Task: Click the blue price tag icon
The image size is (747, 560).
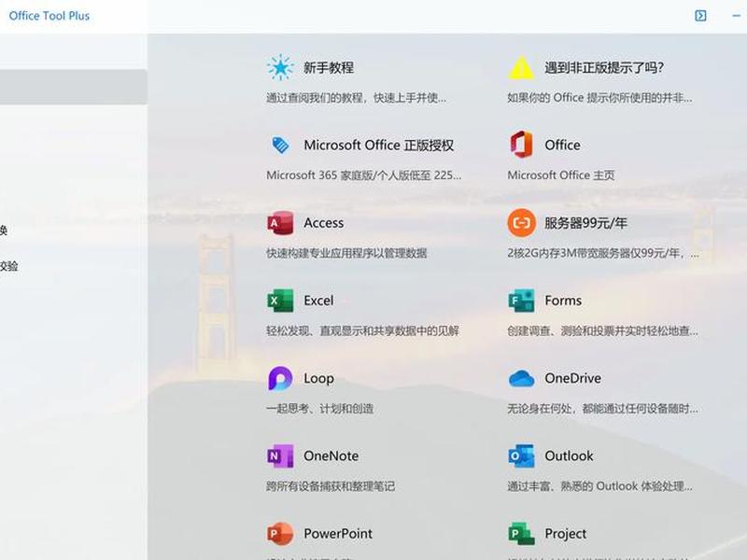Action: point(280,145)
